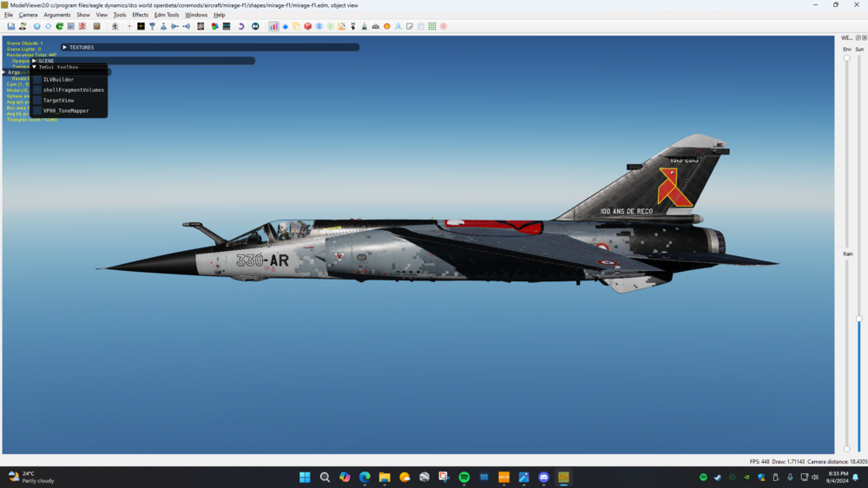Click the dark circular disc toolbar icon

[255, 26]
